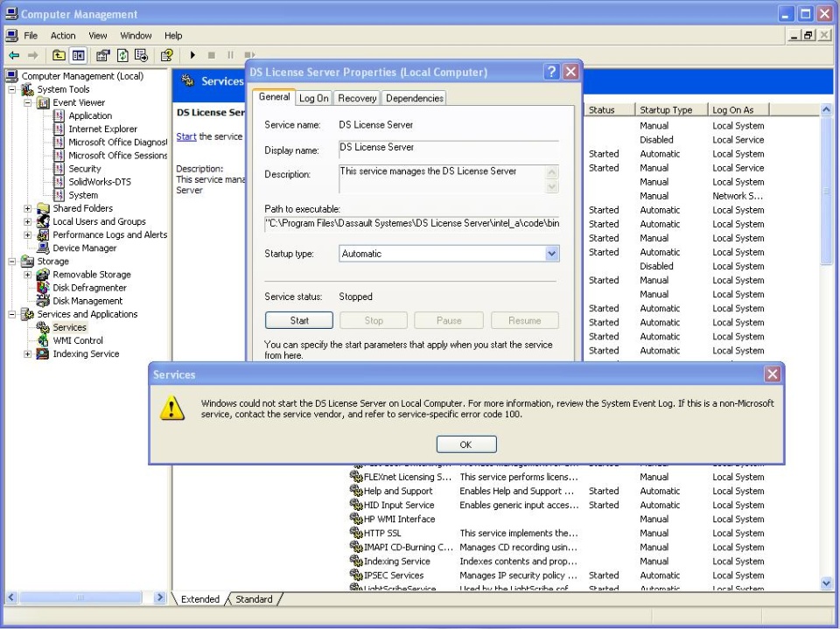
Task: Click tree pane horizontal scroll right arrow
Action: (159, 597)
